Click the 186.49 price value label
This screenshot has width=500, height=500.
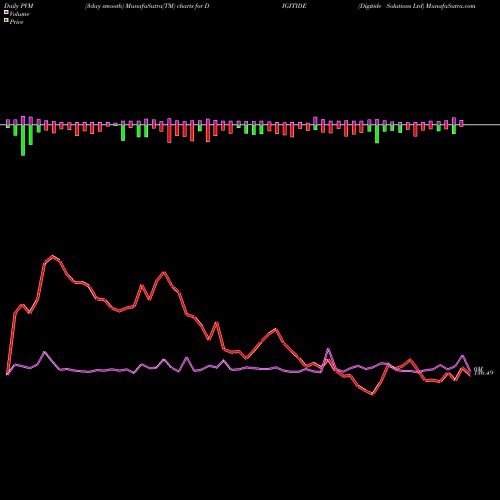[483, 373]
